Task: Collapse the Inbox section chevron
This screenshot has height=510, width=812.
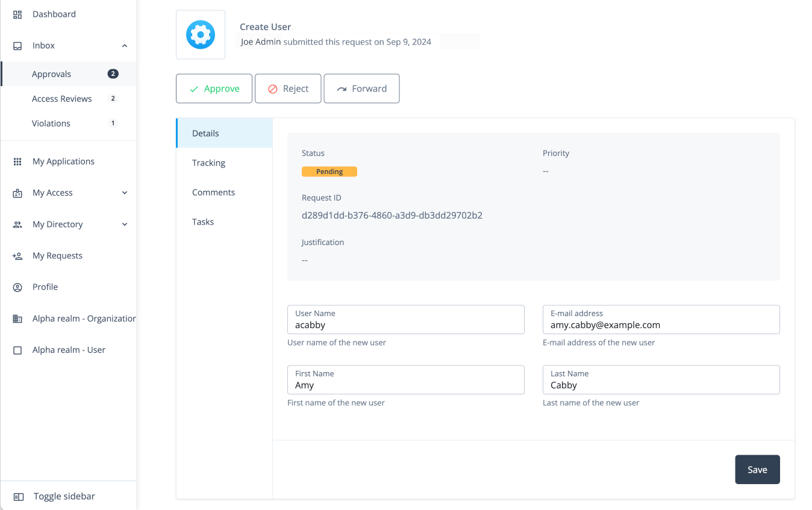Action: [x=125, y=46]
